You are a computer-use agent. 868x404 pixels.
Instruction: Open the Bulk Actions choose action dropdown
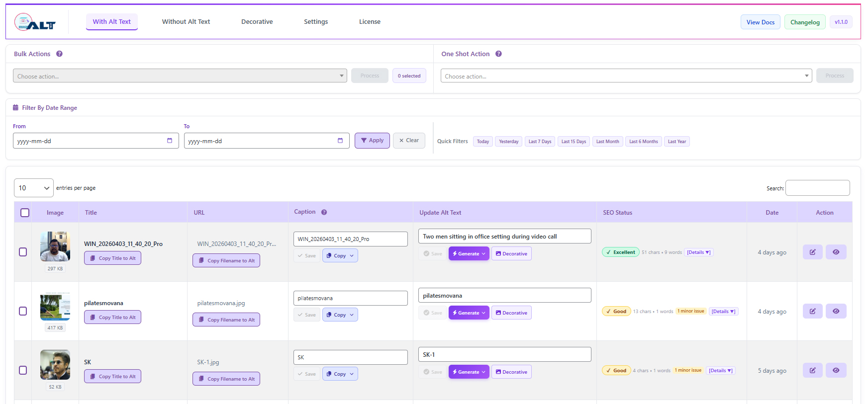[180, 76]
